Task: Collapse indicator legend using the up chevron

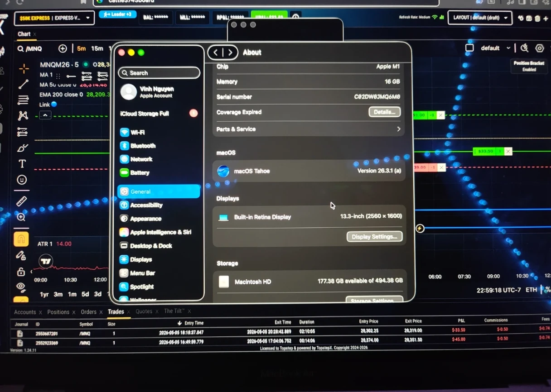Action: (45, 115)
